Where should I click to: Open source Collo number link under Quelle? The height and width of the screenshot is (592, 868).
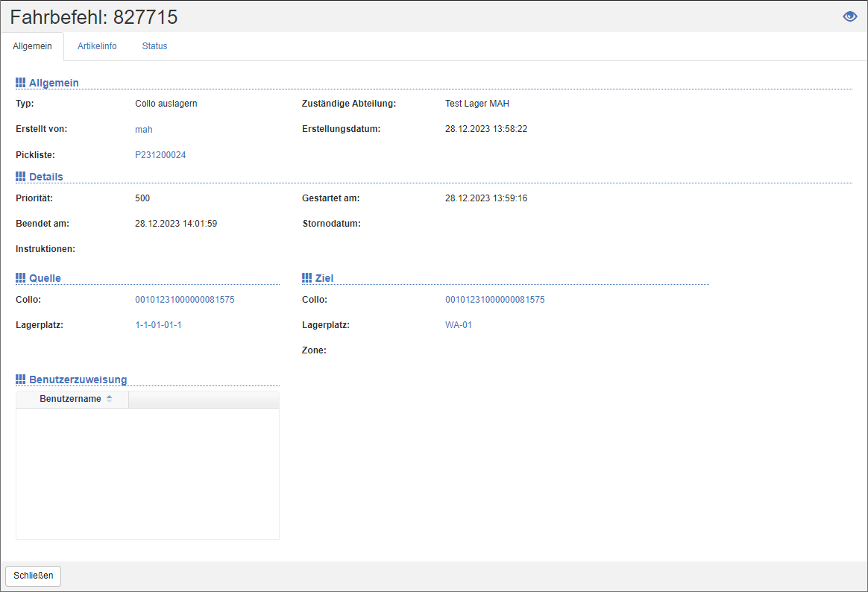pyautogui.click(x=184, y=300)
